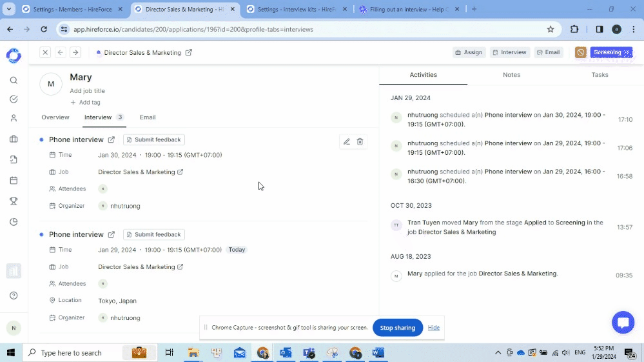Click the Add job title field

(88, 91)
